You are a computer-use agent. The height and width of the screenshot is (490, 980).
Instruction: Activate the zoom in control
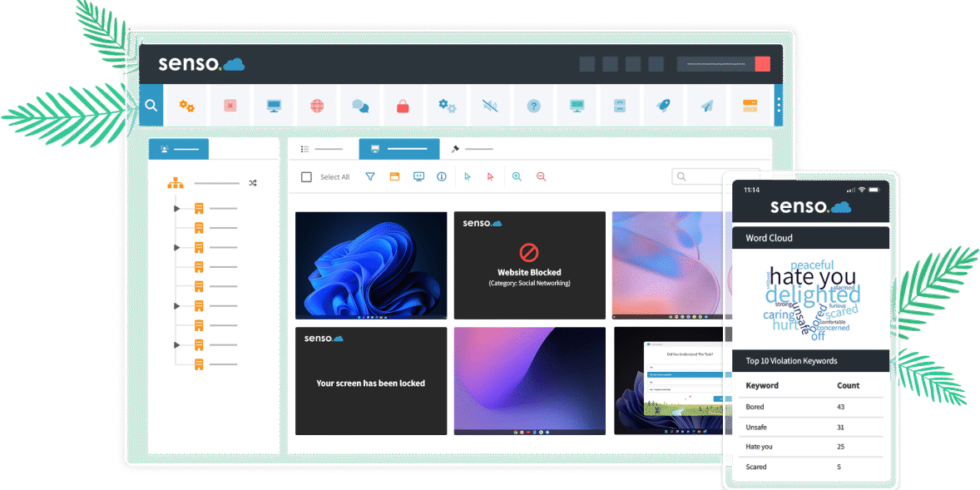(517, 176)
